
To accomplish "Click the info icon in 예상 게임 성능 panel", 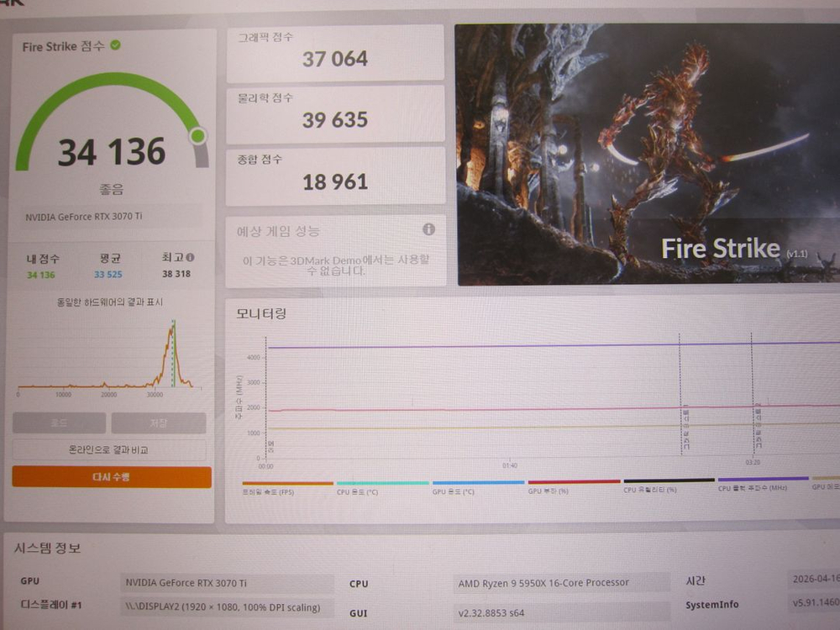I will 428,229.
